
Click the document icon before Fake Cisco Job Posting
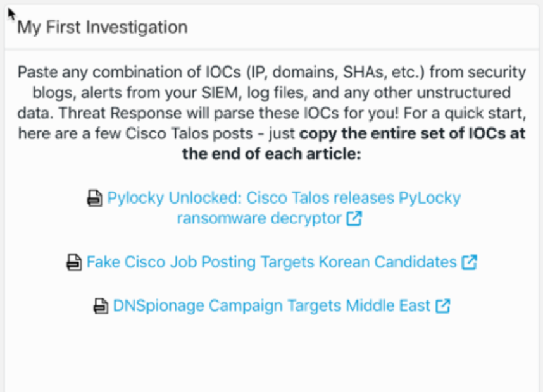click(74, 262)
